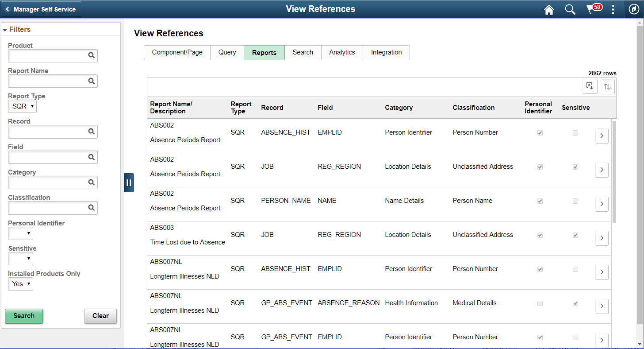Check Sensitive for the Medical Details row

[575, 303]
